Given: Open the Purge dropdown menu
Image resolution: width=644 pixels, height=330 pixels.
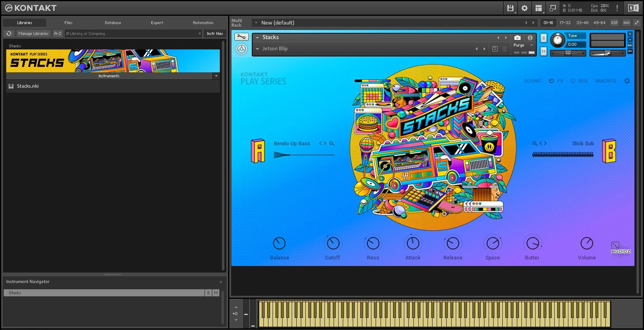Looking at the screenshot, I should [x=523, y=45].
